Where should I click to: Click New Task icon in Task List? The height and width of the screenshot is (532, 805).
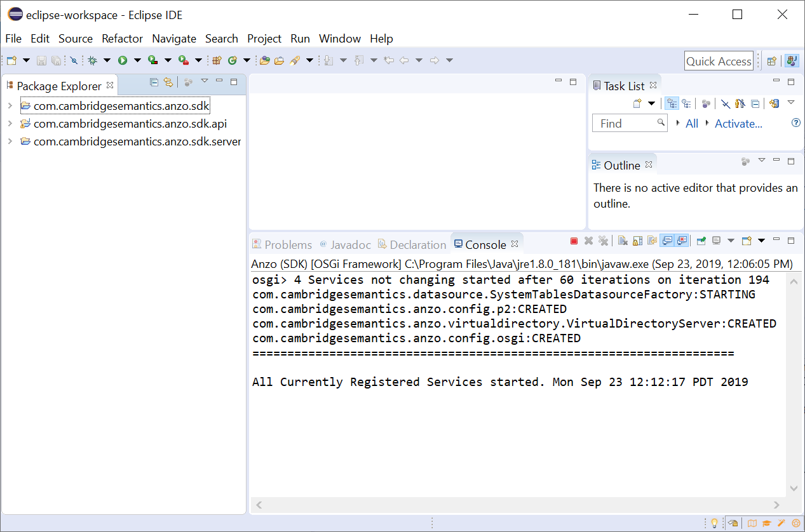click(637, 103)
